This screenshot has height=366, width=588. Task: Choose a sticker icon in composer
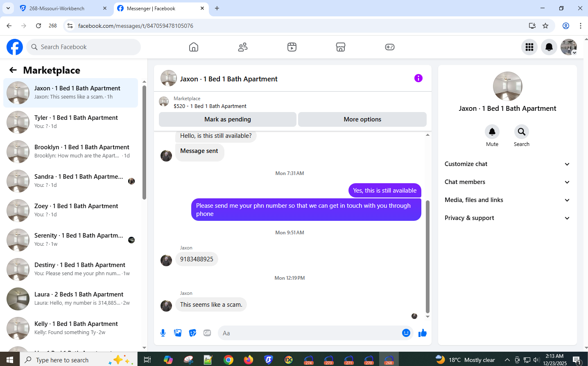point(192,333)
